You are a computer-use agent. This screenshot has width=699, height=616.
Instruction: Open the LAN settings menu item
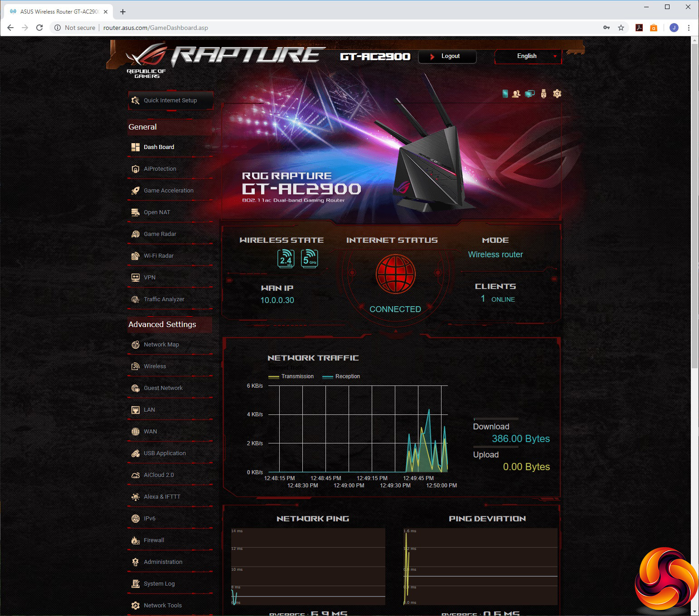[170, 410]
